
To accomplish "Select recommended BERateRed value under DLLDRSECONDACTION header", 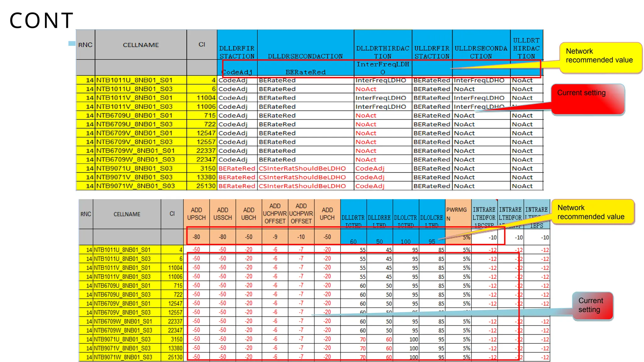I will 305,72.
